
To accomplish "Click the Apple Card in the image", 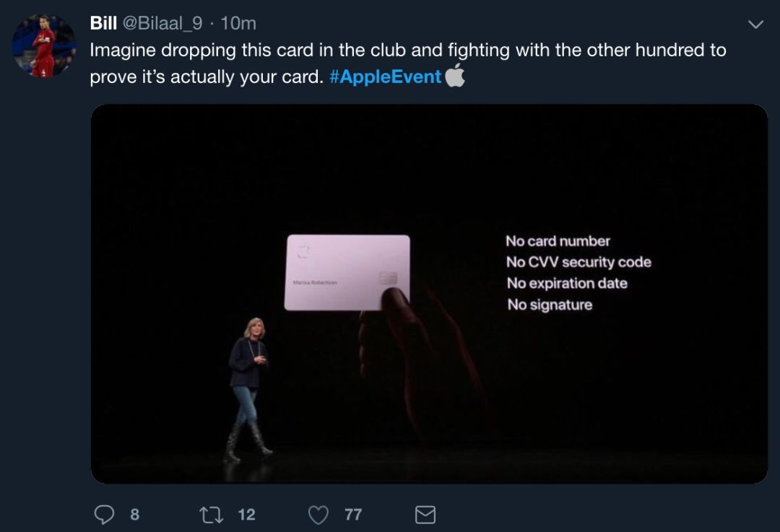I will pyautogui.click(x=347, y=272).
